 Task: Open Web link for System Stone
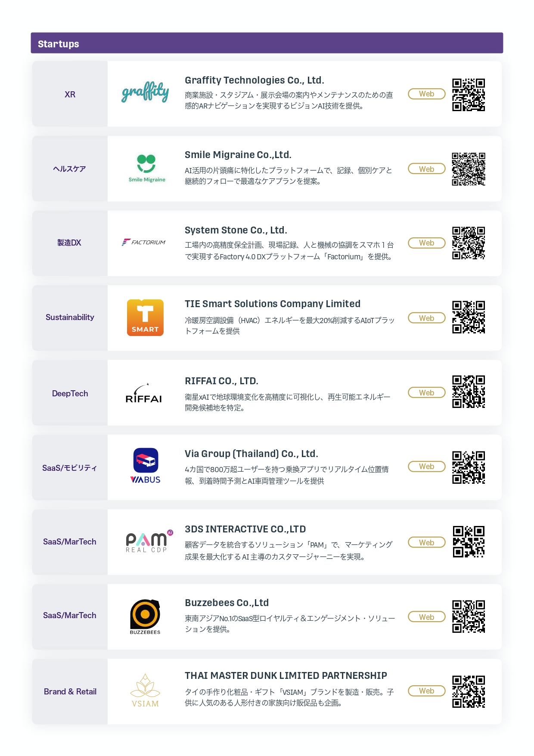426,243
